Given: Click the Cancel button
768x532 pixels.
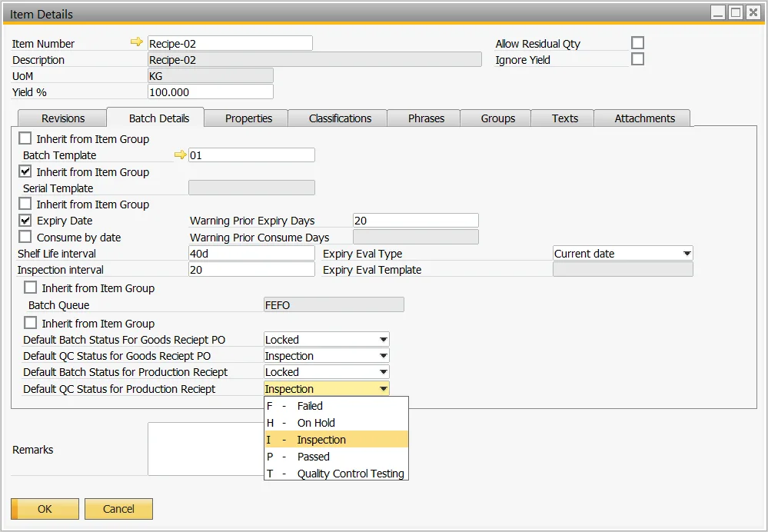Looking at the screenshot, I should 118,508.
